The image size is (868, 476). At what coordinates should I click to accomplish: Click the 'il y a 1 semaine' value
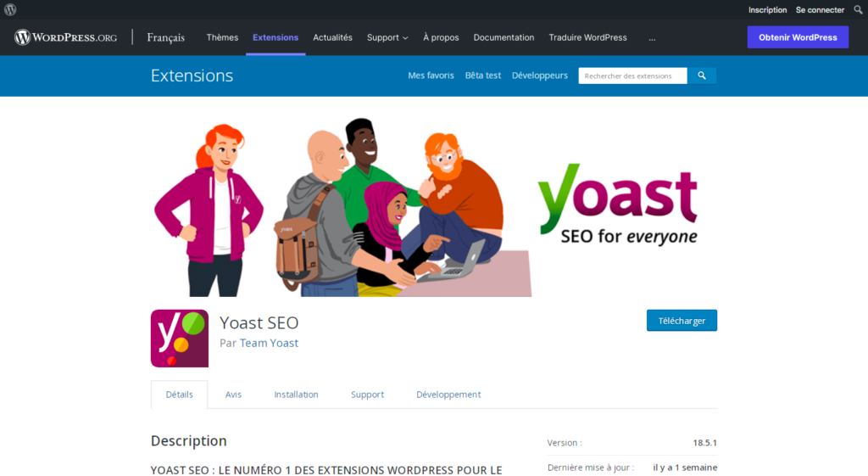[x=685, y=468]
